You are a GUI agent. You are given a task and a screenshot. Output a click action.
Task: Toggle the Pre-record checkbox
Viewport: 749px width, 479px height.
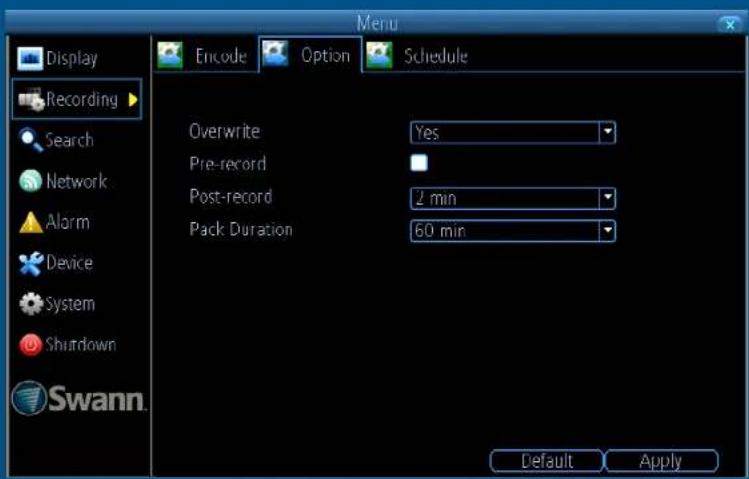point(419,163)
